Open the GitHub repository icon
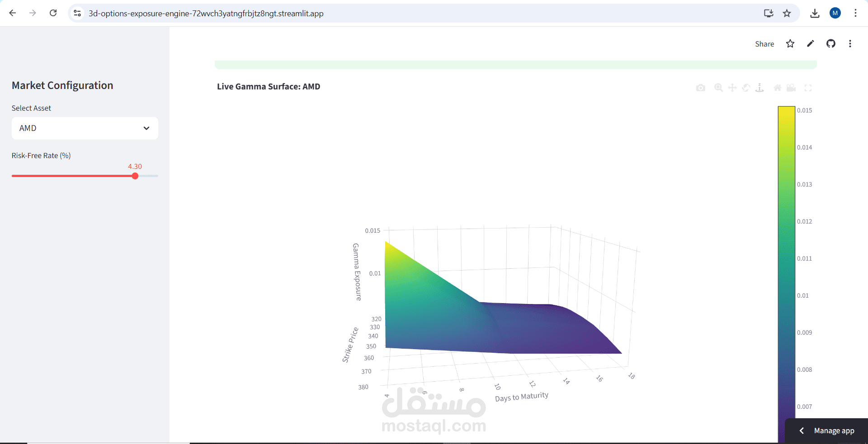 coord(831,44)
